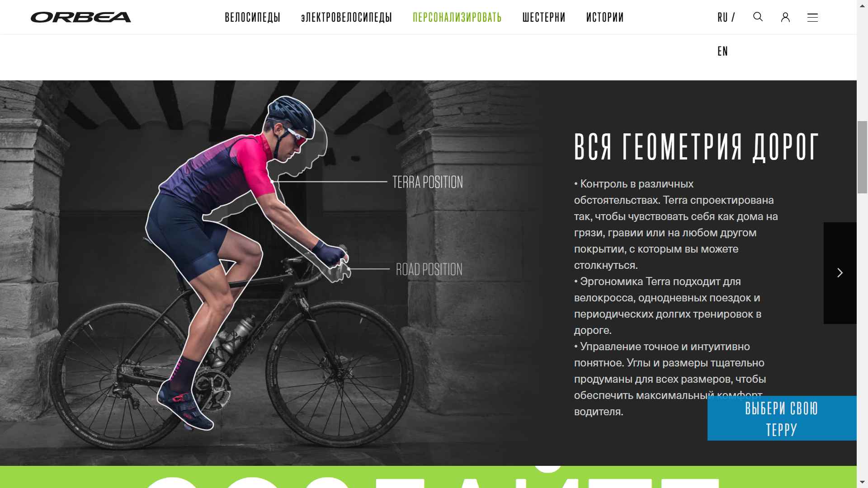Open the ЭЛЕКТРОВЕЛОСИПЕДЫ menu
The image size is (868, 488).
[x=346, y=18]
